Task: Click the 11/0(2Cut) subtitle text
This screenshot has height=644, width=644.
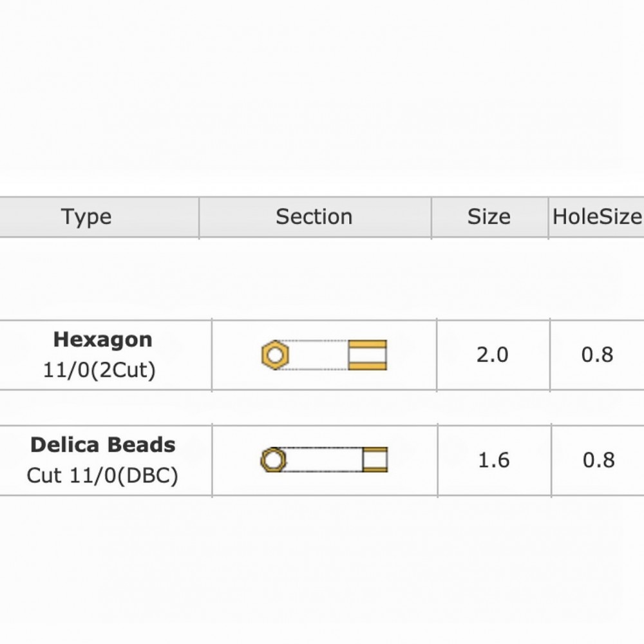Action: 100,370
